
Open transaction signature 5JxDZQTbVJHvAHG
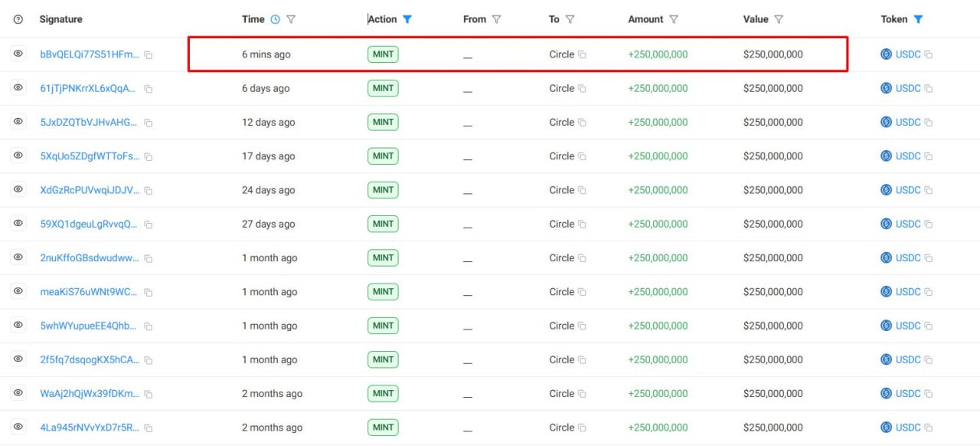pos(89,122)
